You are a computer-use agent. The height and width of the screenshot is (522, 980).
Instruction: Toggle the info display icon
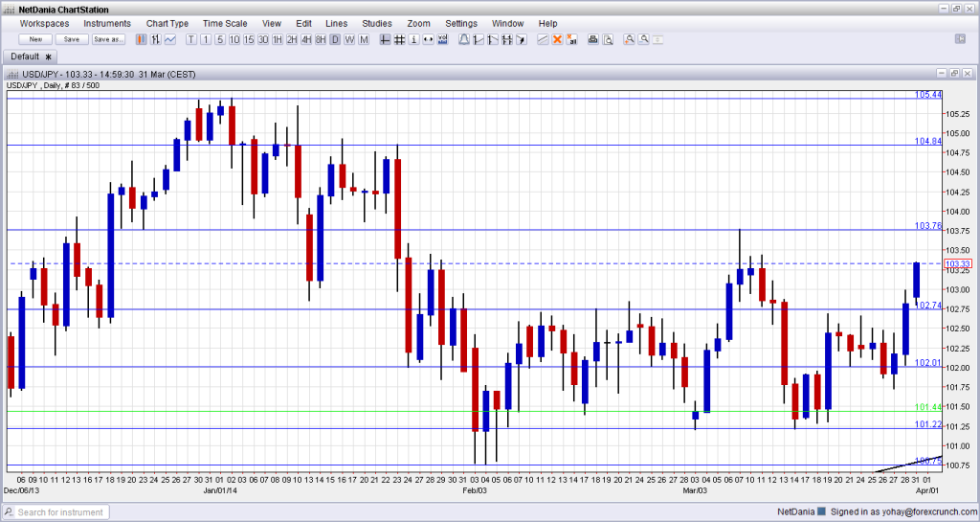pyautogui.click(x=413, y=39)
